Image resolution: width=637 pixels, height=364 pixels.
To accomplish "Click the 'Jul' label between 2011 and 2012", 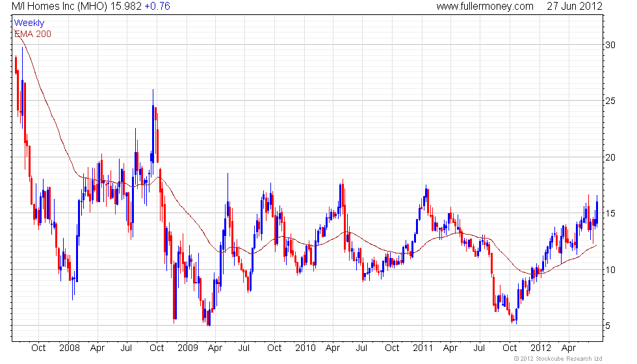I will point(480,348).
